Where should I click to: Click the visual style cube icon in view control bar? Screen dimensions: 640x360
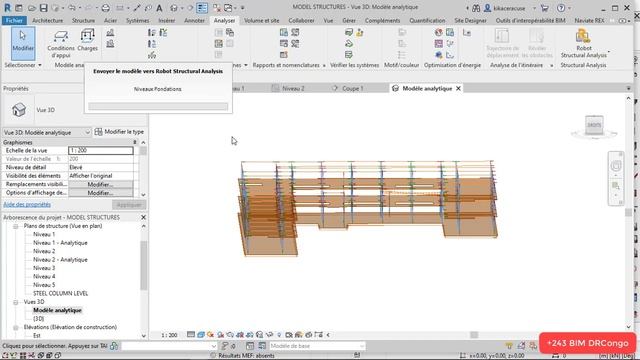pyautogui.click(x=201, y=335)
